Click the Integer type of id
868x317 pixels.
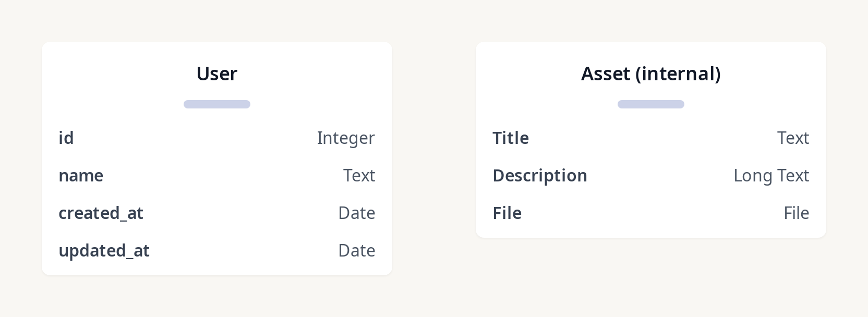(346, 138)
